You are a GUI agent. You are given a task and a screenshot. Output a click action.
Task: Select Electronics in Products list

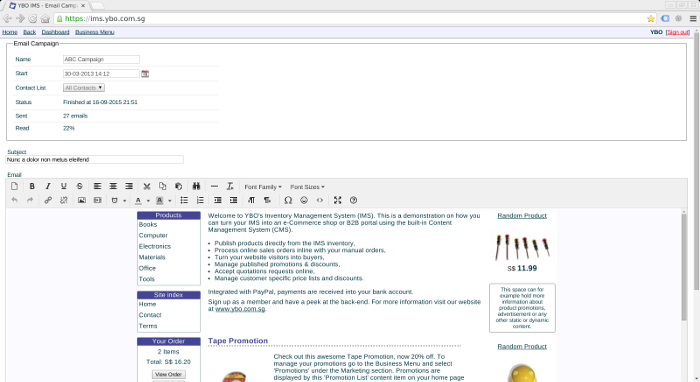154,246
